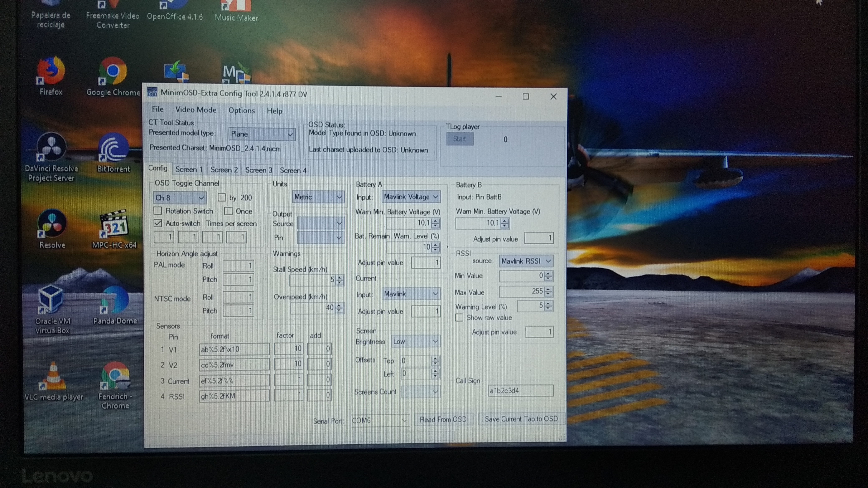Screen dimensions: 868x488
Task: Switch to the Screen 2 tab
Action: click(224, 170)
